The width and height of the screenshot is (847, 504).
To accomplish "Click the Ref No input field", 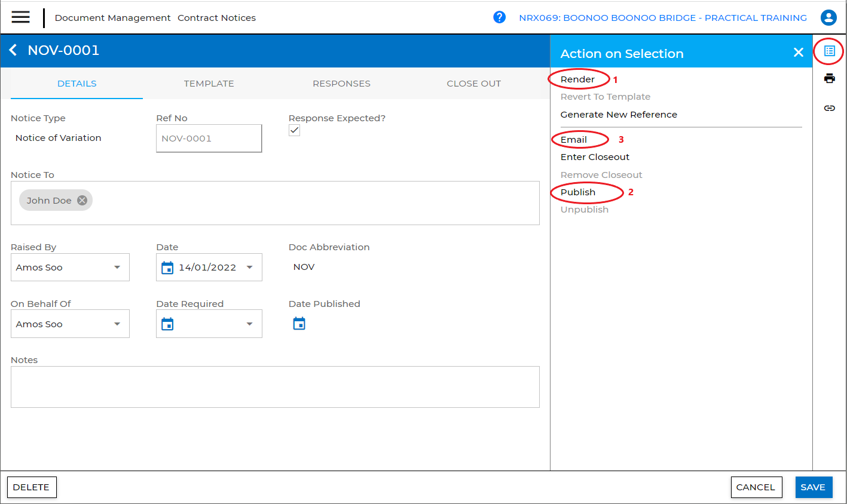I will point(209,139).
